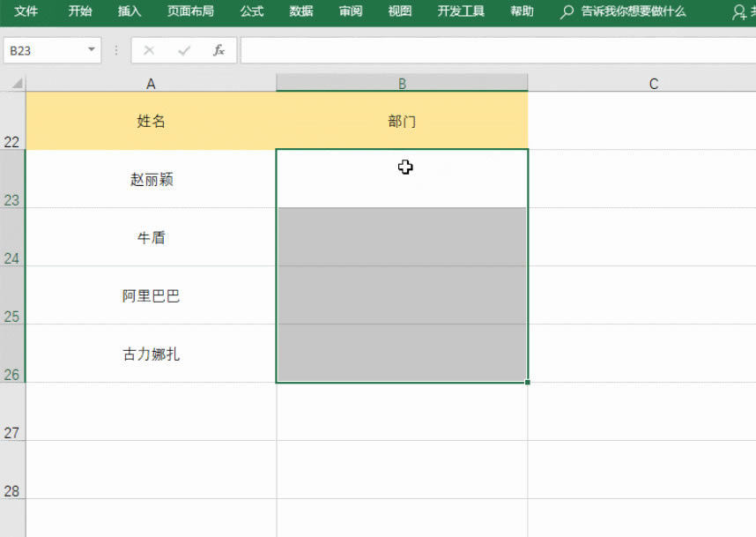Image resolution: width=756 pixels, height=537 pixels.
Task: Select the cell containing 赵丽颖
Action: 151,178
